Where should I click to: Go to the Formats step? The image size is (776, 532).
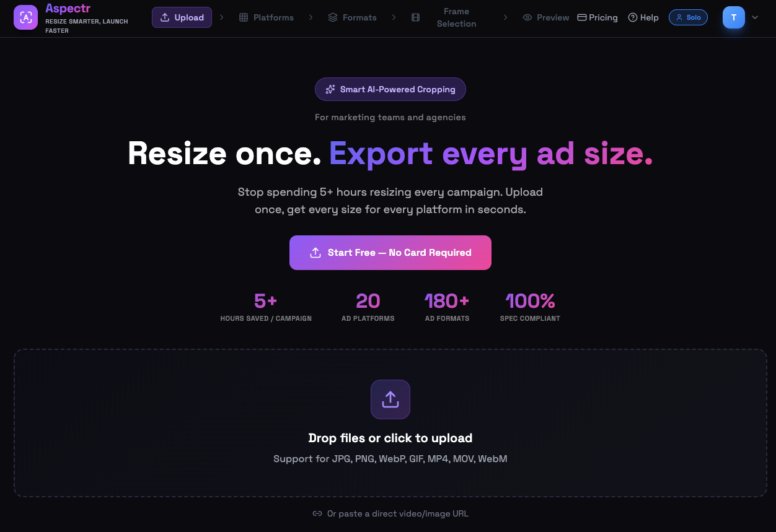click(352, 17)
